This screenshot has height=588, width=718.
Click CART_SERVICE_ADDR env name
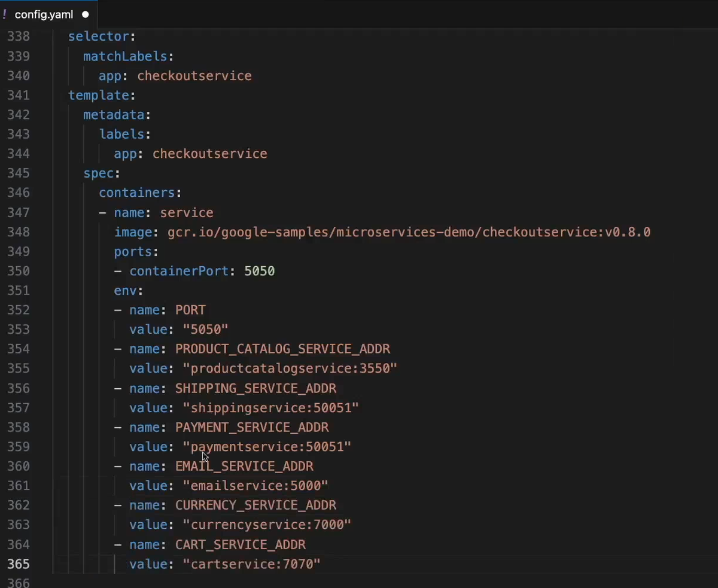coord(241,544)
